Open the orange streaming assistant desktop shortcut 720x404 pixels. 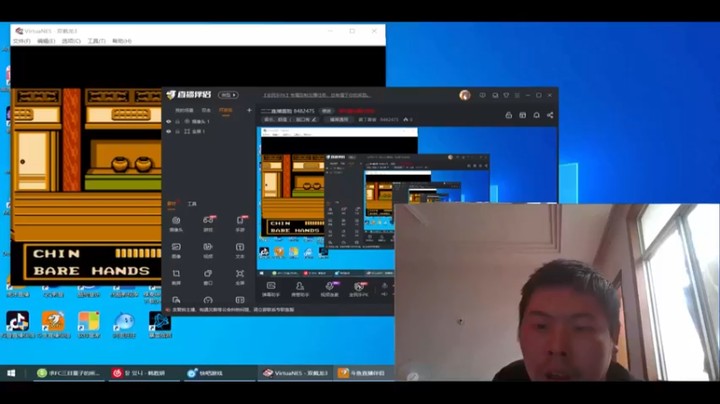click(x=53, y=325)
